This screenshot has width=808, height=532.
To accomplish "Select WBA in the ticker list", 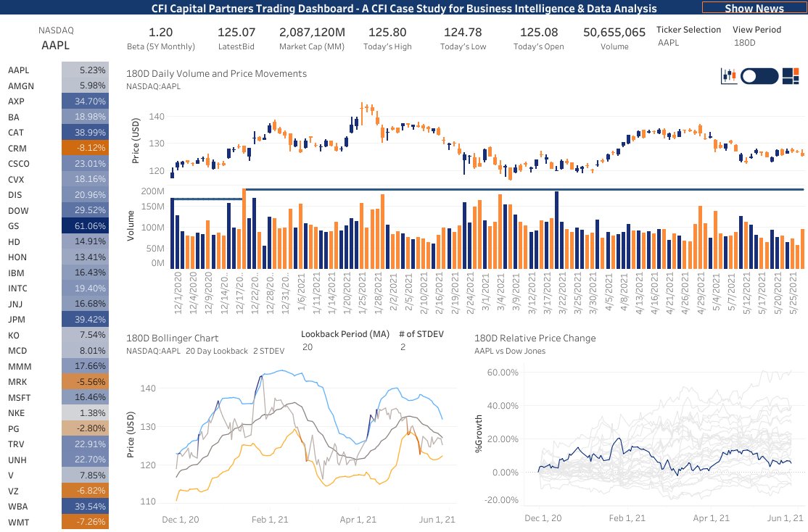I will click(17, 506).
